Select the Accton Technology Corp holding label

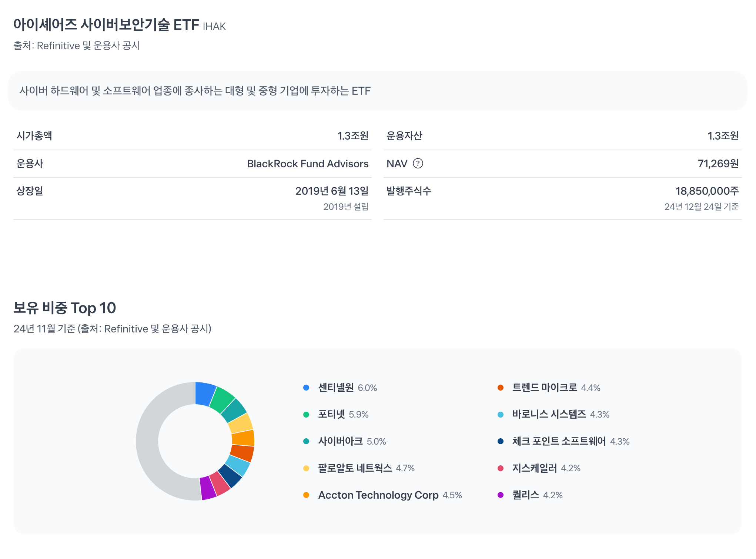(x=378, y=495)
